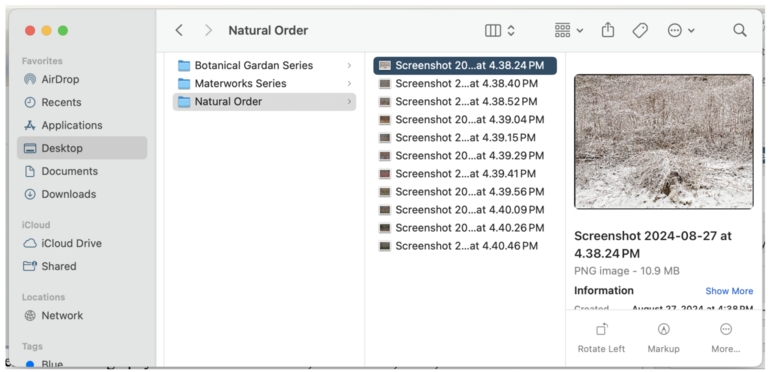Open the Group By toolbar dropdown
This screenshot has height=372, width=769.
[x=569, y=30]
